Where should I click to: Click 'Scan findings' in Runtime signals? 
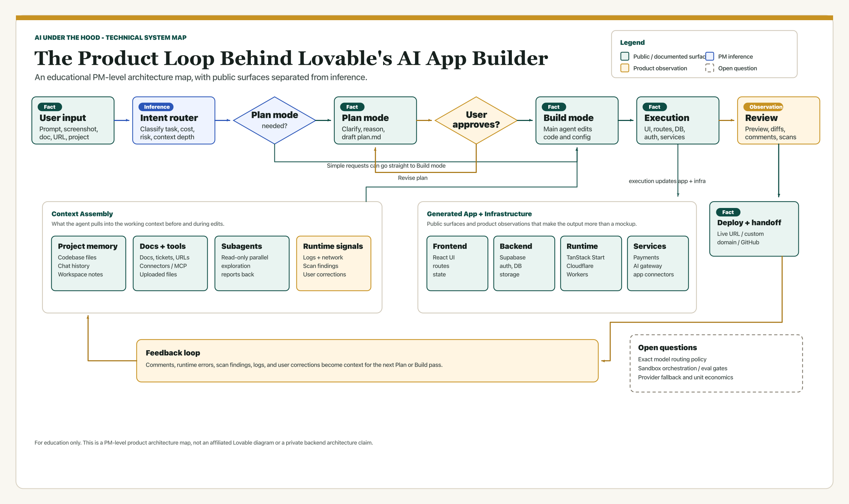tap(320, 266)
